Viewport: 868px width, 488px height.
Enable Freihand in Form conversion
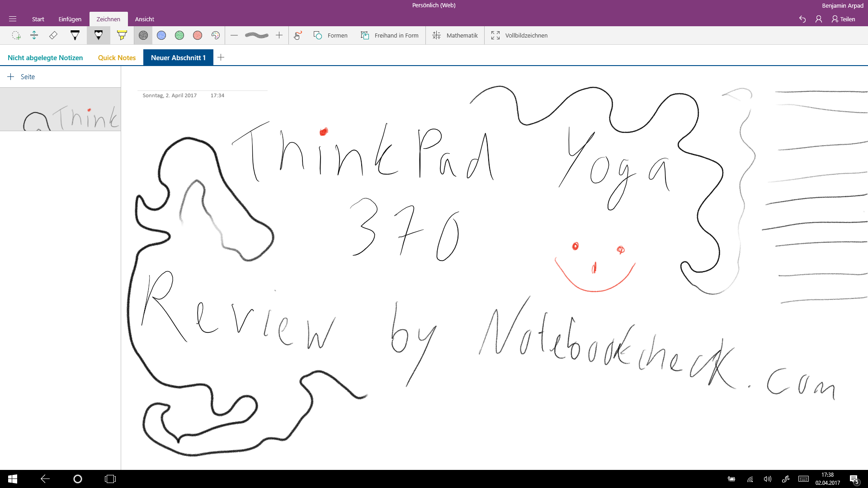390,35
